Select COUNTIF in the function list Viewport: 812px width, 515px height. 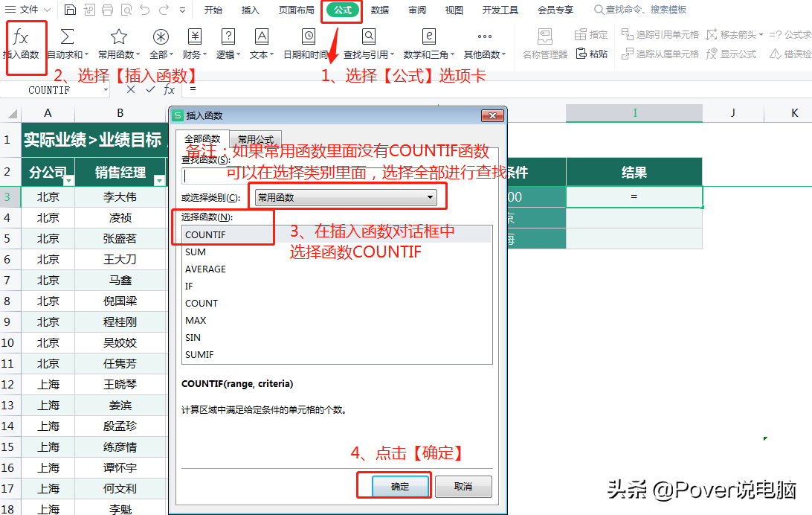tap(337, 234)
